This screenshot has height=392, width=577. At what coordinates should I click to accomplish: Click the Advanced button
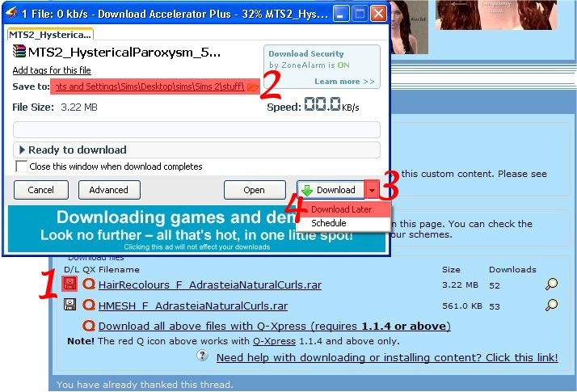pos(109,190)
